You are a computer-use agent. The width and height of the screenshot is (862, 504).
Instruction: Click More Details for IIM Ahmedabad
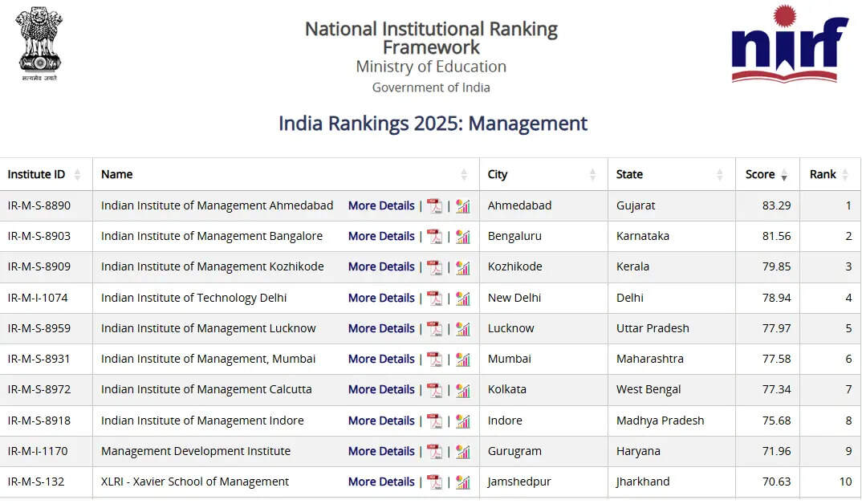pos(381,206)
